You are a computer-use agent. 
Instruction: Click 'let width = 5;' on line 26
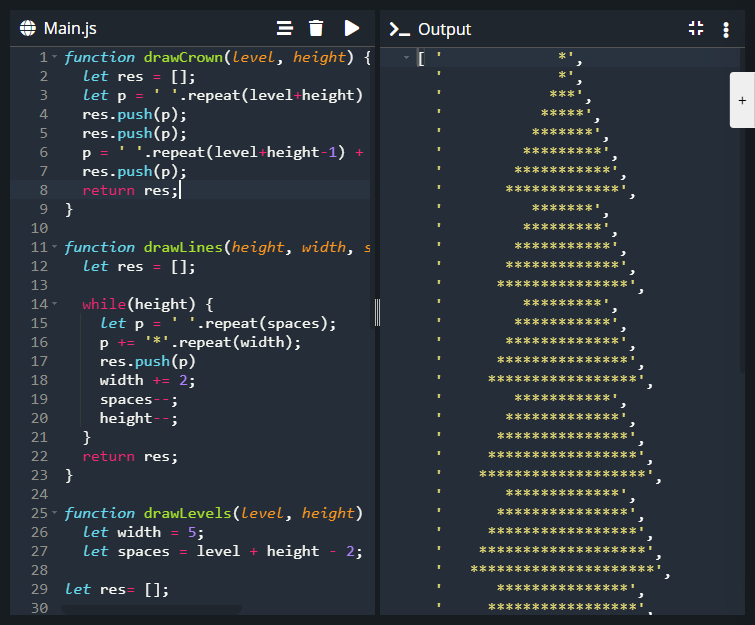[x=143, y=532]
